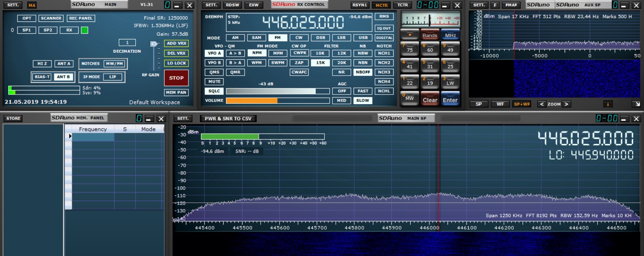Choose the 20K filter width

tap(341, 63)
